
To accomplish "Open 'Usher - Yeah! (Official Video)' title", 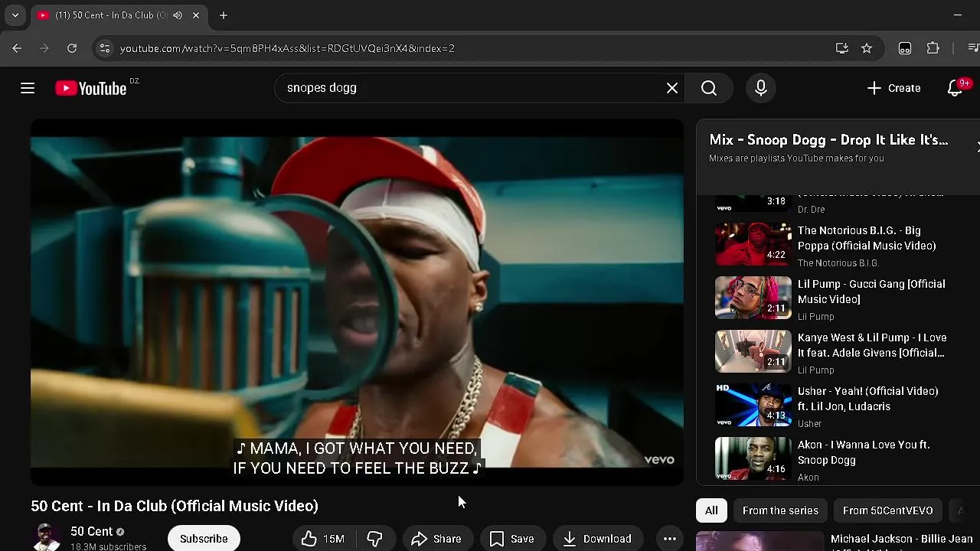I will [x=868, y=399].
